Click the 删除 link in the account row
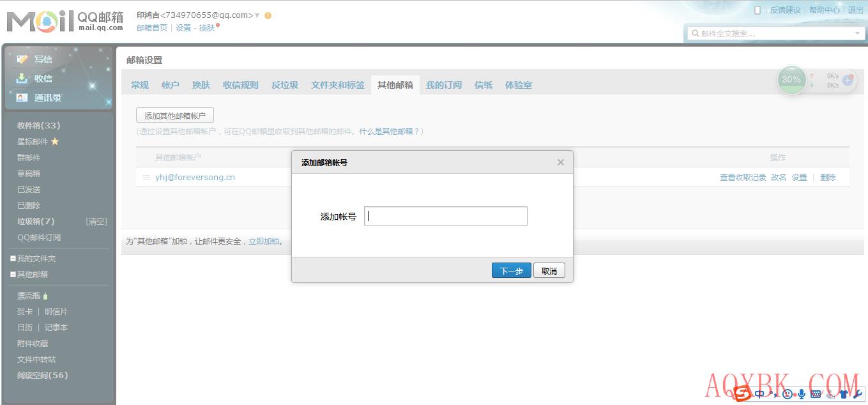The width and height of the screenshot is (868, 405). click(828, 178)
